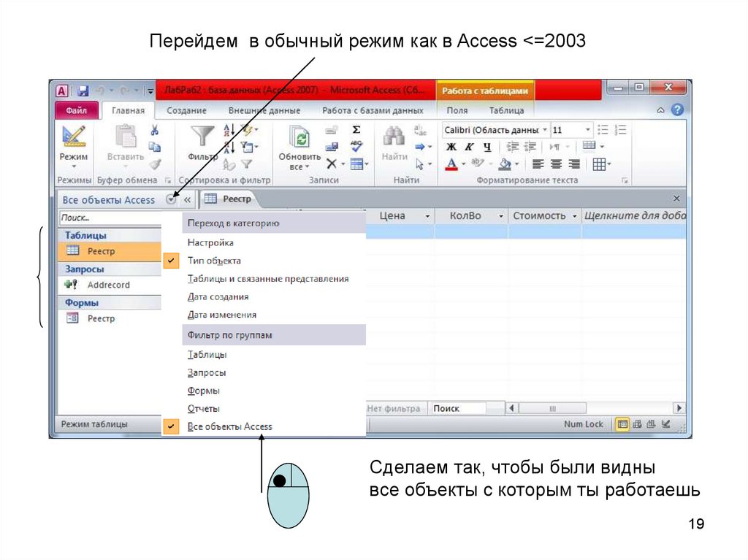Click the Поиск field in navigation pane
The width and height of the screenshot is (748, 560).
point(108,218)
